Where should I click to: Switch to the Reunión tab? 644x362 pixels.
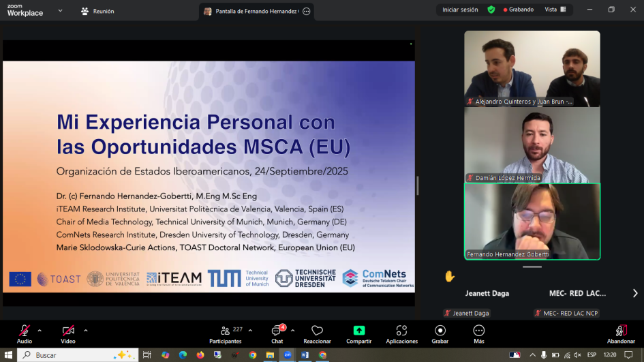coord(97,11)
